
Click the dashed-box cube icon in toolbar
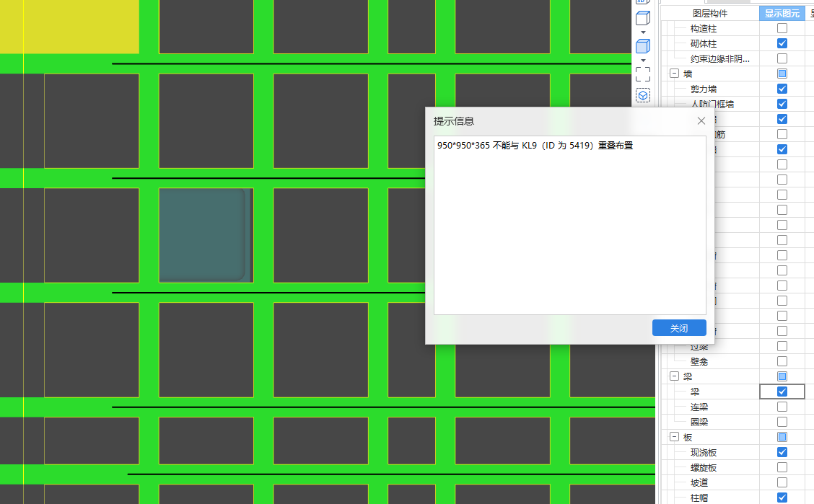643,95
